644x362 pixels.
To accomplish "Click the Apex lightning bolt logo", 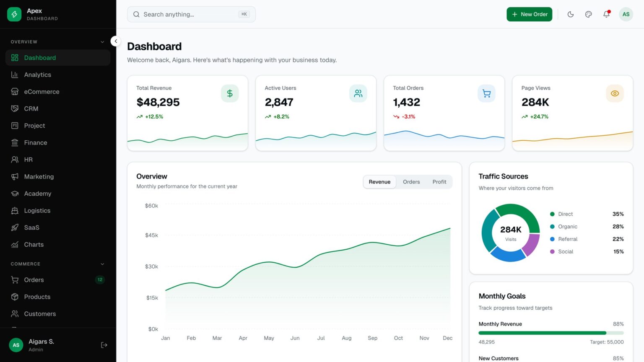I will click(x=14, y=14).
